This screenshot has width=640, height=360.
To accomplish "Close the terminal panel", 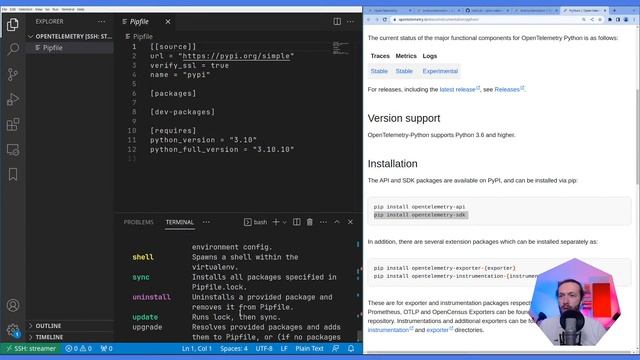I will (x=350, y=222).
